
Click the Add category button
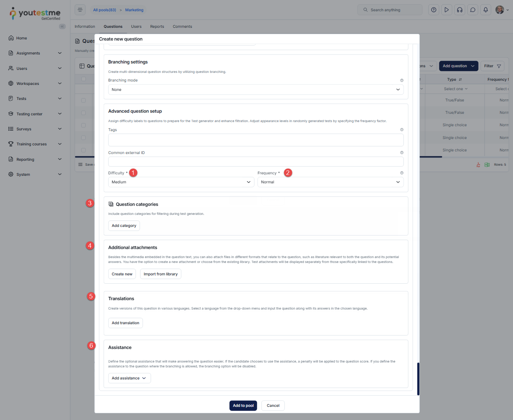[124, 226]
